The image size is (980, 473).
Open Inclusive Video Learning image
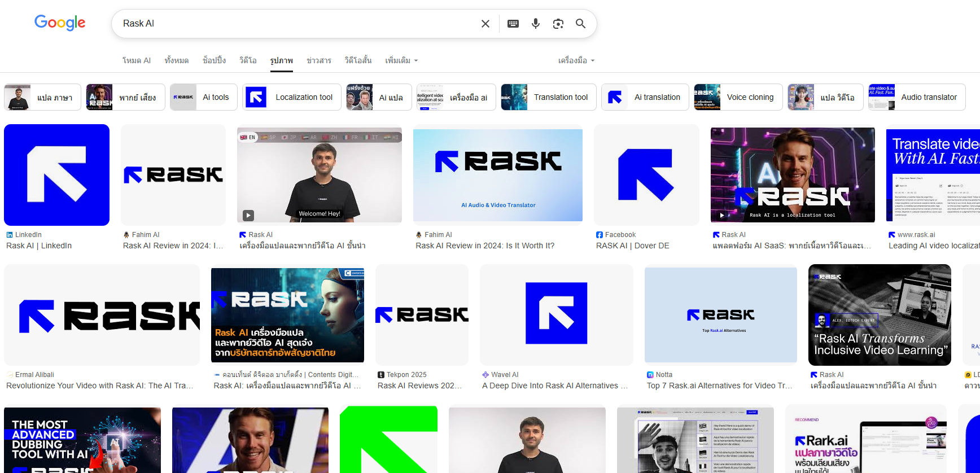pyautogui.click(x=880, y=315)
